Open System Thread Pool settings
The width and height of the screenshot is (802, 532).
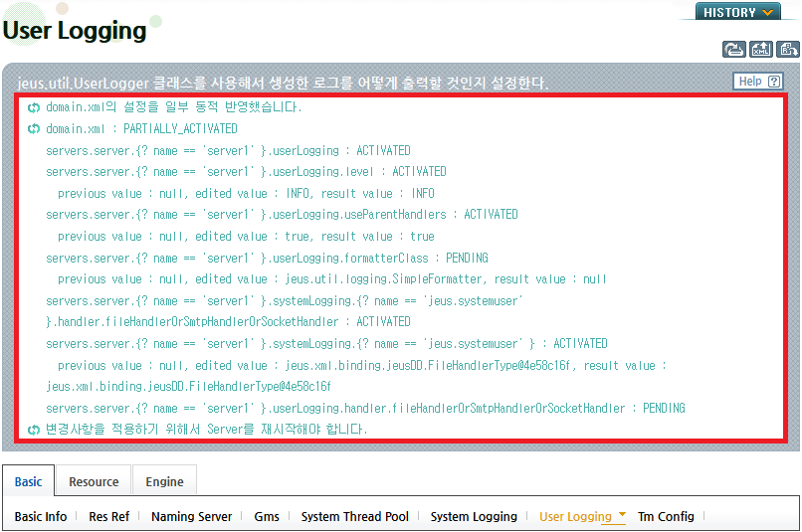354,517
